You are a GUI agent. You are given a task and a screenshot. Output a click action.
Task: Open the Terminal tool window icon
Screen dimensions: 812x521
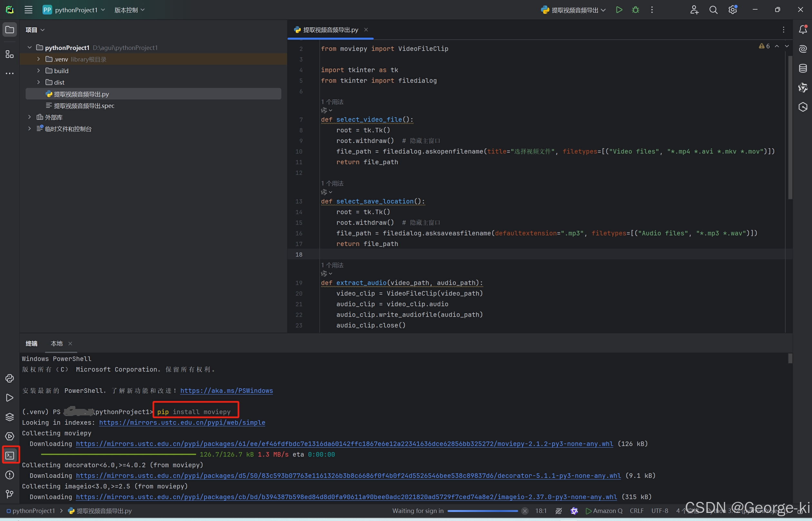tap(10, 455)
